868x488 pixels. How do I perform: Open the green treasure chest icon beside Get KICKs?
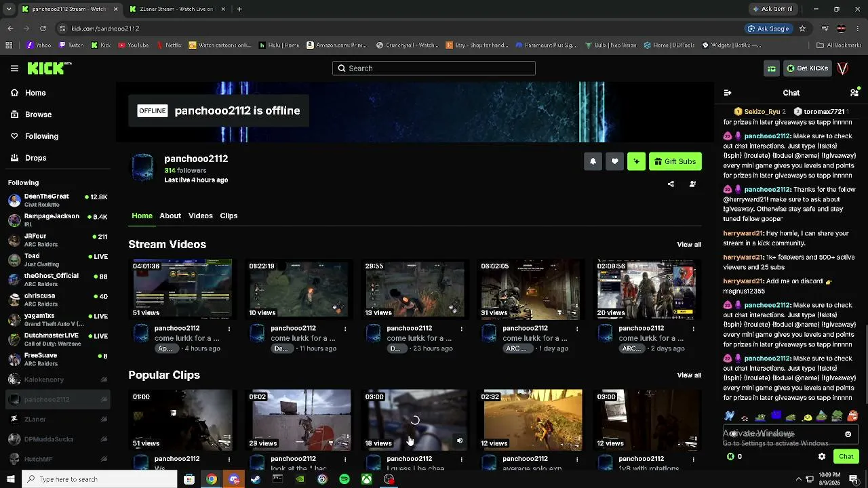coord(772,68)
